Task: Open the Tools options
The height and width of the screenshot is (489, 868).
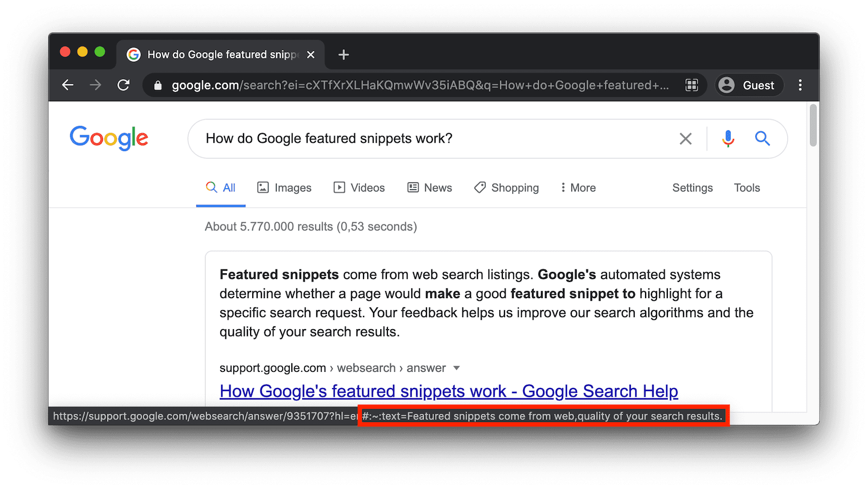Action: 746,188
